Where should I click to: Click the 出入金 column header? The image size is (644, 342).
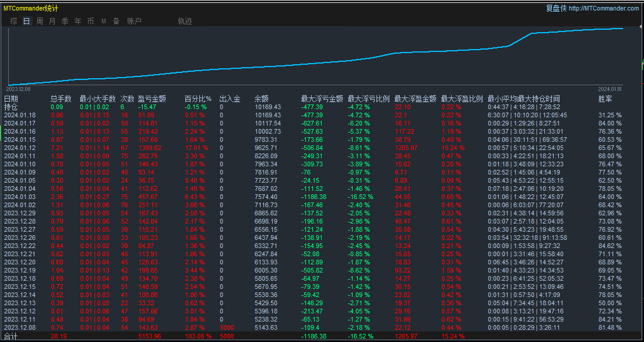pos(230,99)
